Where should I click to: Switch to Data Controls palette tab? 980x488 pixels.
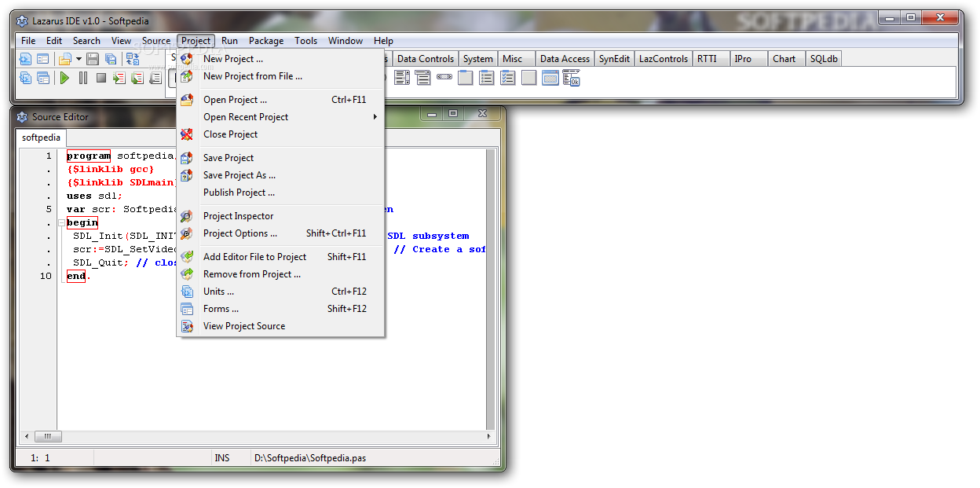click(x=425, y=59)
